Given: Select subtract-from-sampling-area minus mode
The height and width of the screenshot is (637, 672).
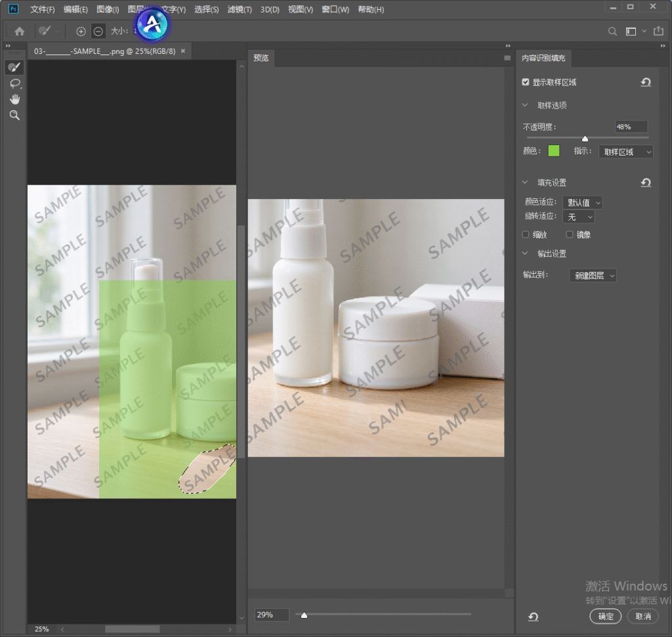Looking at the screenshot, I should (98, 32).
